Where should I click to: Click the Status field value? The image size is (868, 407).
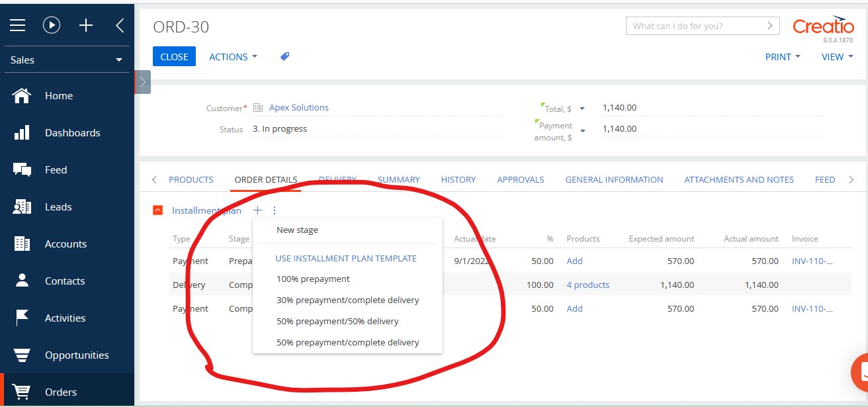pyautogui.click(x=377, y=129)
